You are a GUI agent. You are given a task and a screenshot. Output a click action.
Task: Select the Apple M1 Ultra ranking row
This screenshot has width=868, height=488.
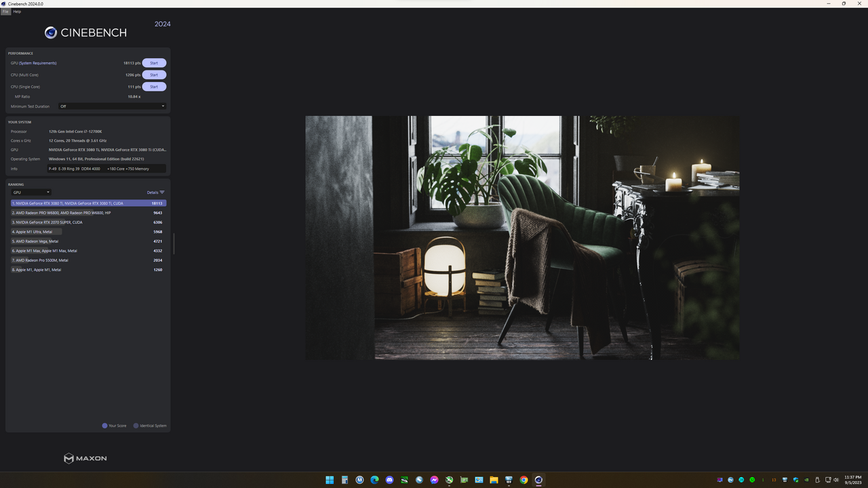pos(87,232)
